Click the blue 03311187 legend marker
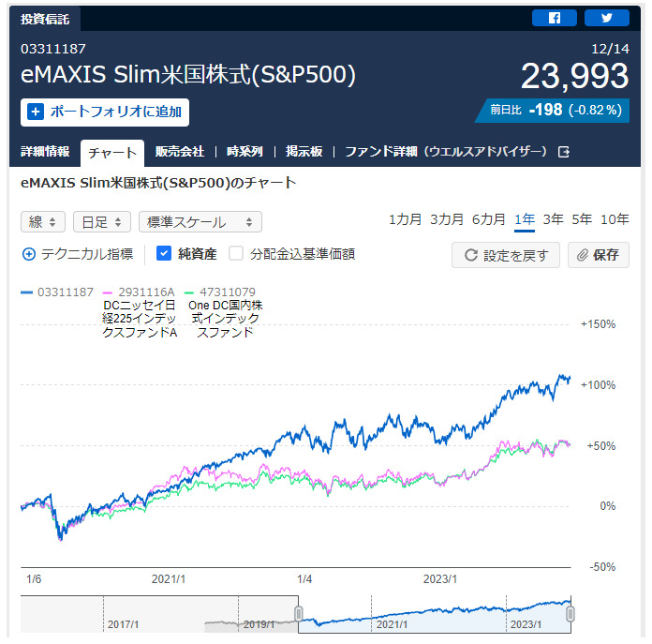This screenshot has height=644, width=652. tap(26, 292)
